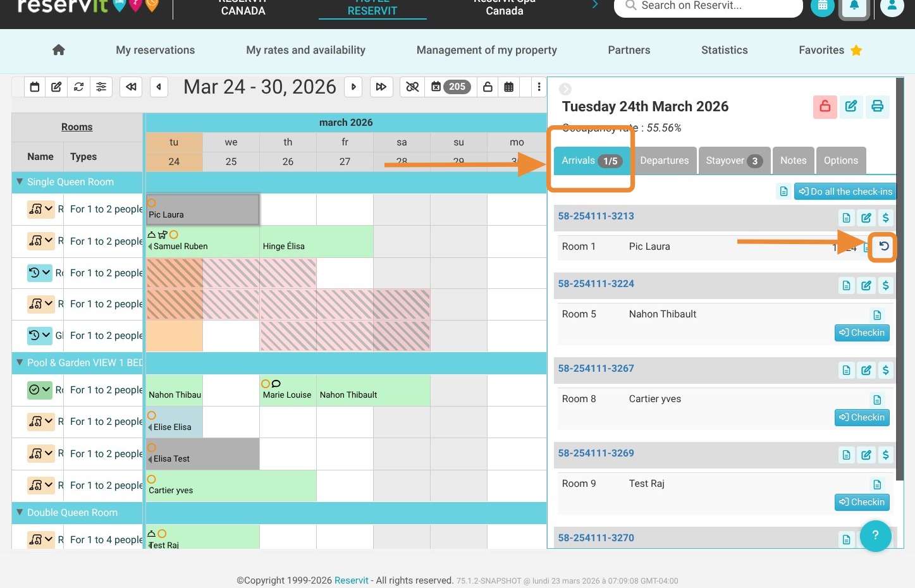This screenshot has width=915, height=588.
Task: Open document icon for reservation 58-254111-3267
Action: [847, 371]
